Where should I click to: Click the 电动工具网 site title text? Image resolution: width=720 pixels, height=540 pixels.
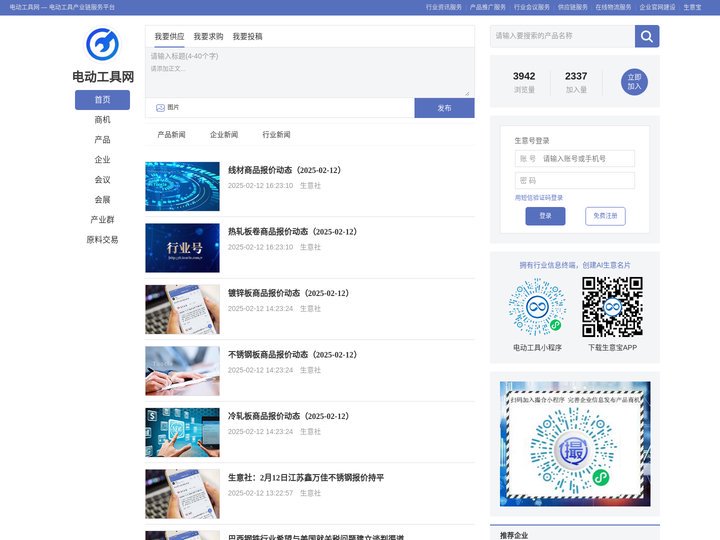[x=103, y=77]
